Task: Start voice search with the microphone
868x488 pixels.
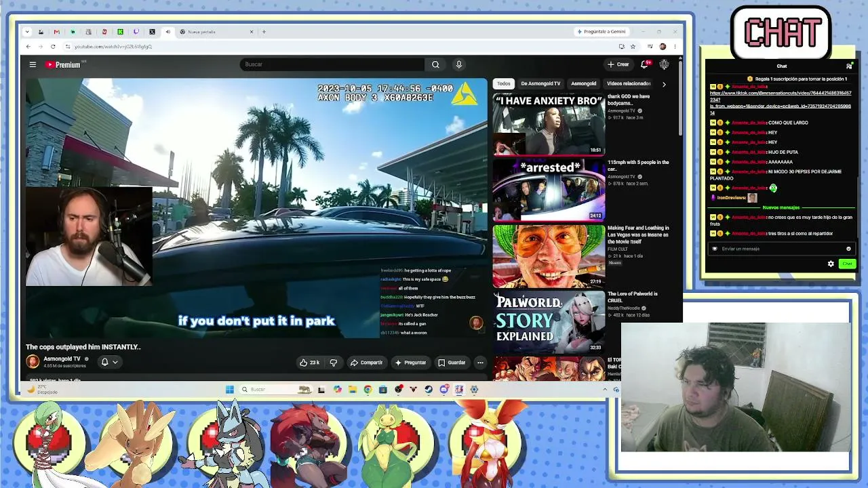Action: (459, 64)
